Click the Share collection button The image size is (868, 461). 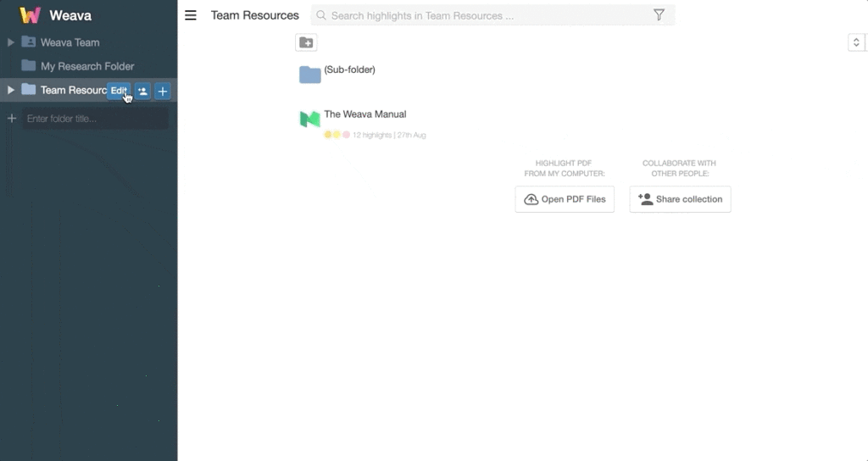pyautogui.click(x=680, y=199)
